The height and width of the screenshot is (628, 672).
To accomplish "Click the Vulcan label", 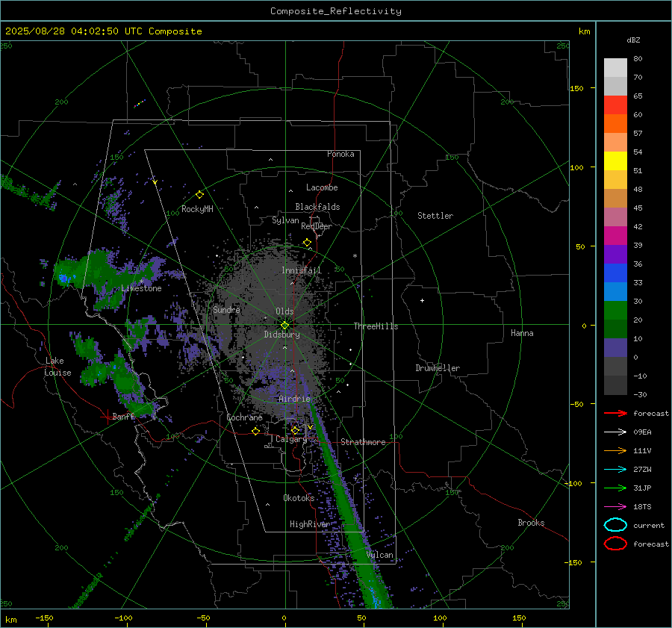I will 380,555.
